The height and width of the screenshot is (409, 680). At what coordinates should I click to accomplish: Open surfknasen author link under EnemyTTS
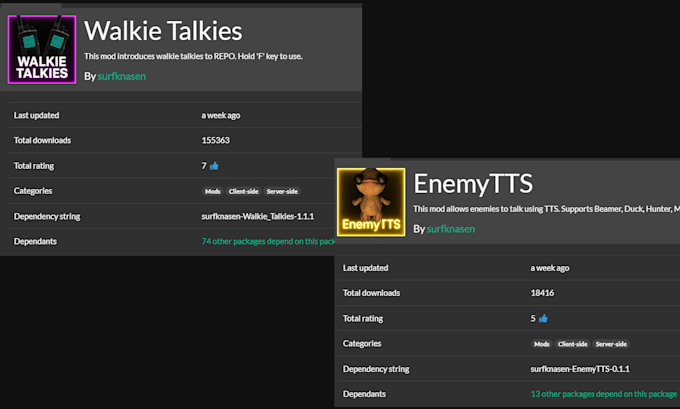[x=451, y=229]
